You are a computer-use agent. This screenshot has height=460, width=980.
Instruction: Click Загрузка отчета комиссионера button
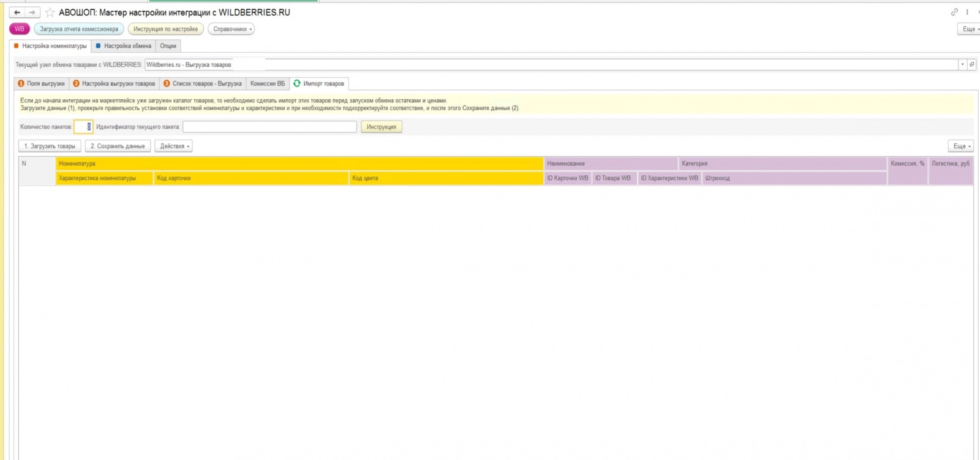(x=79, y=29)
